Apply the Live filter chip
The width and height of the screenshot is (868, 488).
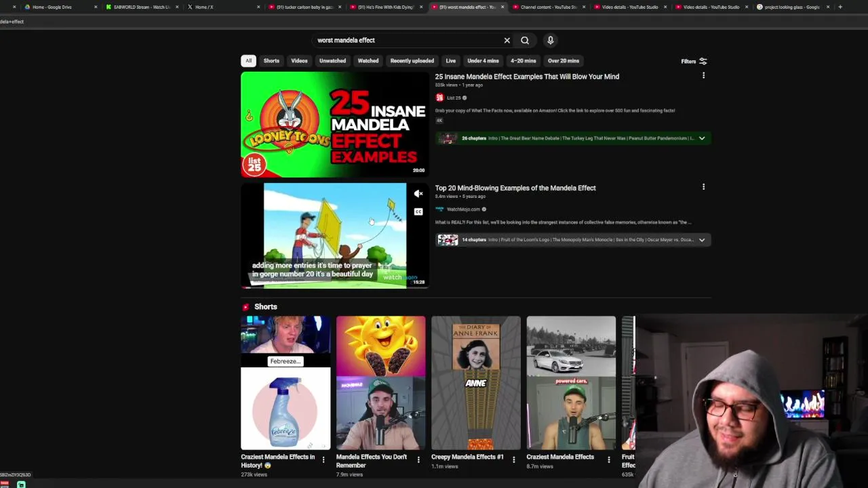click(450, 61)
